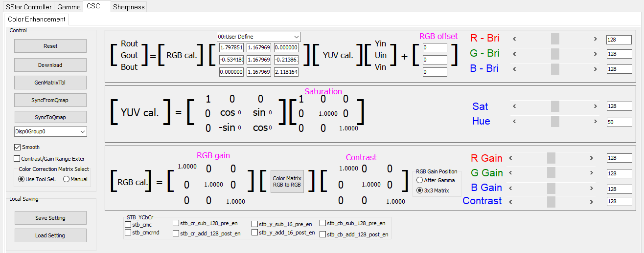Click the Color Matrix RGB to RGB button
644x253 pixels.
pyautogui.click(x=287, y=182)
